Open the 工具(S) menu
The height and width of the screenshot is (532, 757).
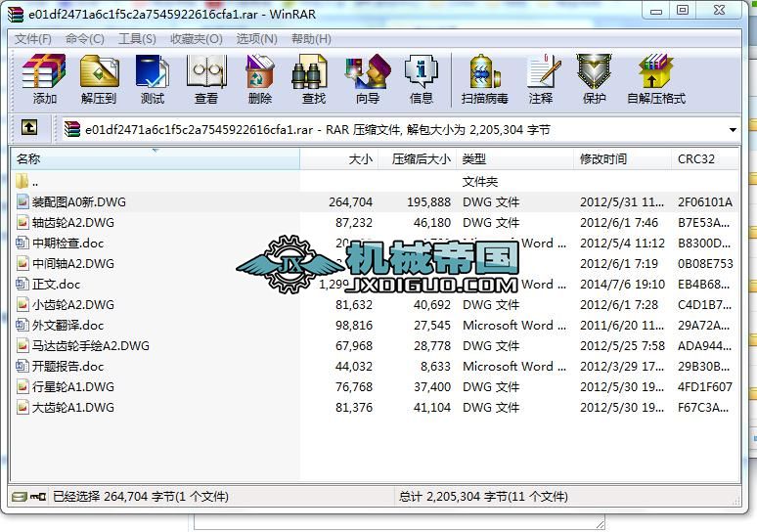137,38
